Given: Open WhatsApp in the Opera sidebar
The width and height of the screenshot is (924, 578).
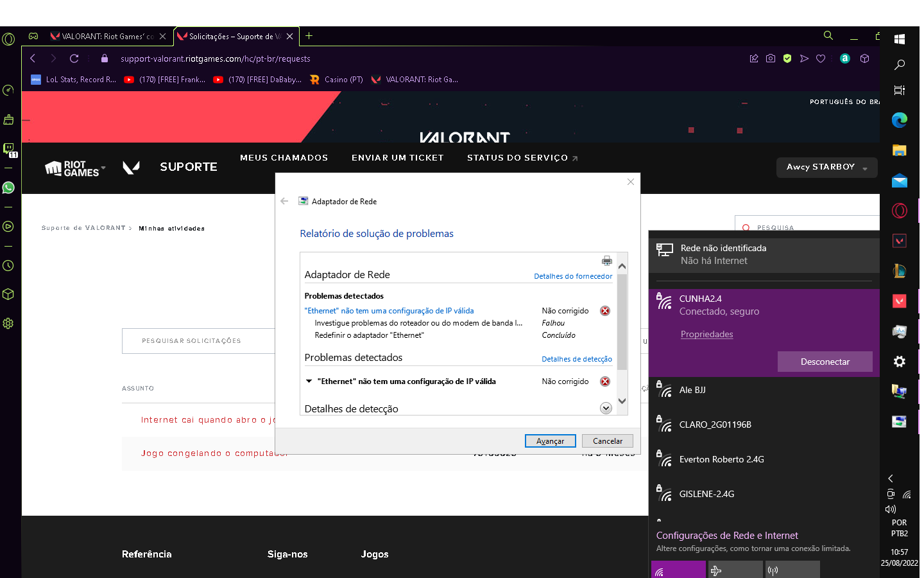Looking at the screenshot, I should (8, 188).
